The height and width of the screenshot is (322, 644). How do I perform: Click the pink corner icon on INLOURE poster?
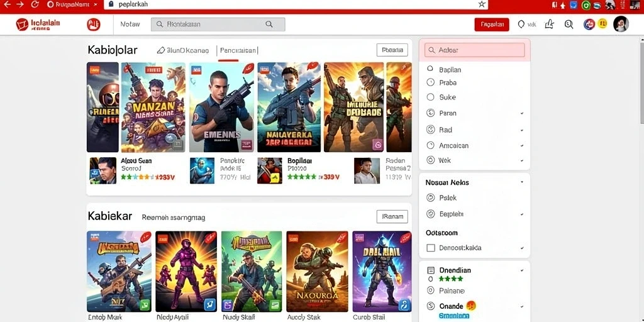(377, 144)
